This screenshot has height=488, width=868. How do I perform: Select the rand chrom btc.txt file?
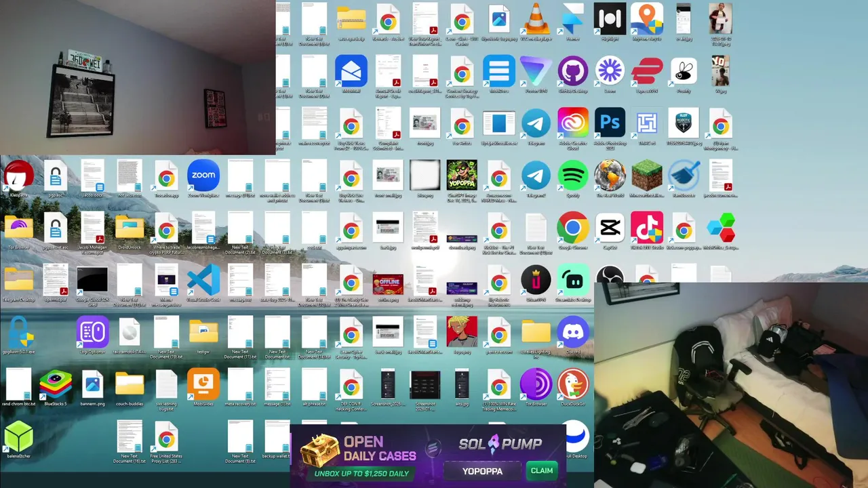pyautogui.click(x=18, y=384)
